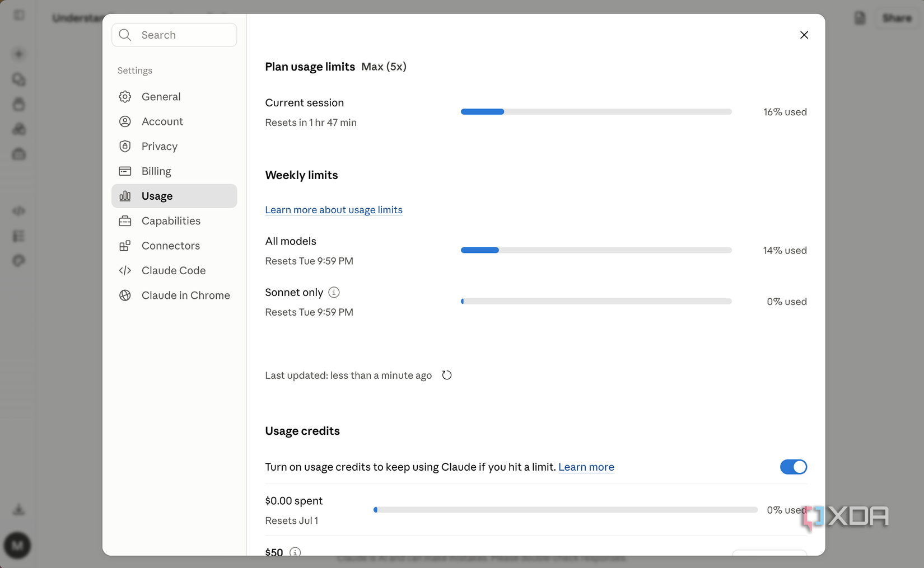Viewport: 924px width, 568px height.
Task: Open Learn more about usage limits link
Action: coord(334,210)
